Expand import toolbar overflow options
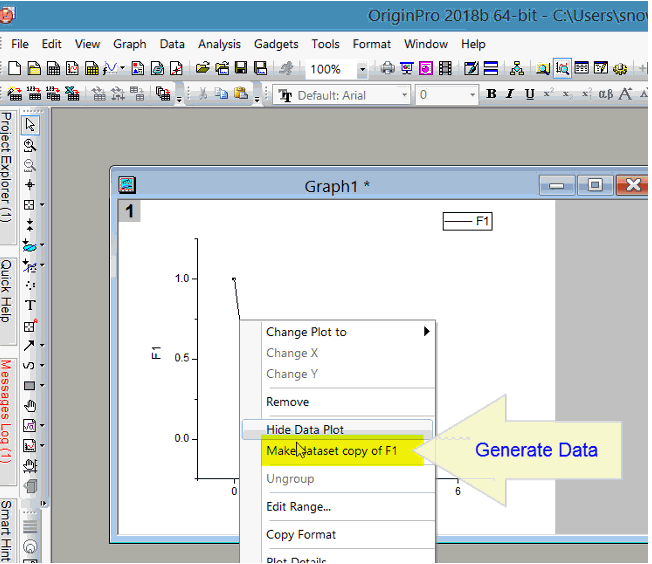Viewport: 652px width, 564px height. pyautogui.click(x=179, y=99)
